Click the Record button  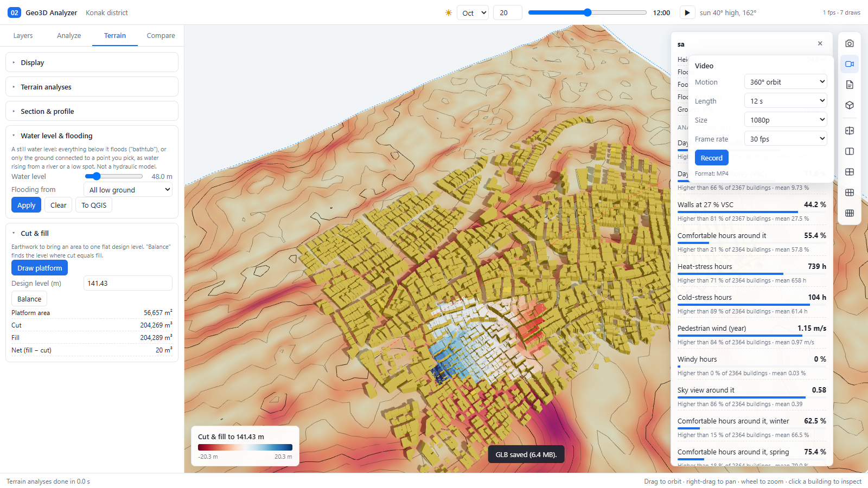coord(711,158)
